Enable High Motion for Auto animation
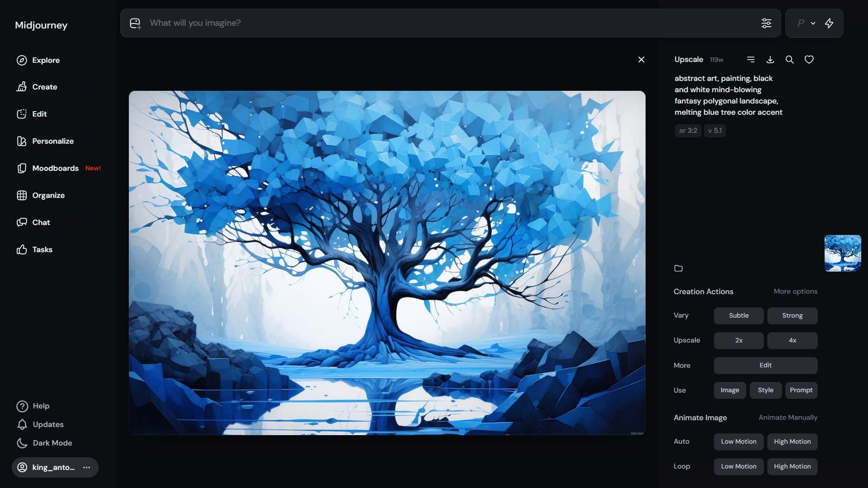Image resolution: width=868 pixels, height=488 pixels. 792,441
